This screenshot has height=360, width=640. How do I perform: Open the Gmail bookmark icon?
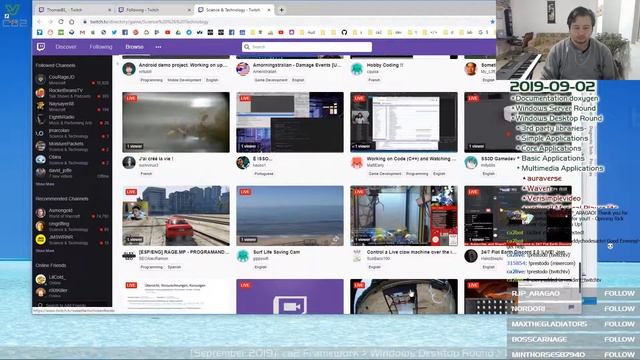coord(82,32)
